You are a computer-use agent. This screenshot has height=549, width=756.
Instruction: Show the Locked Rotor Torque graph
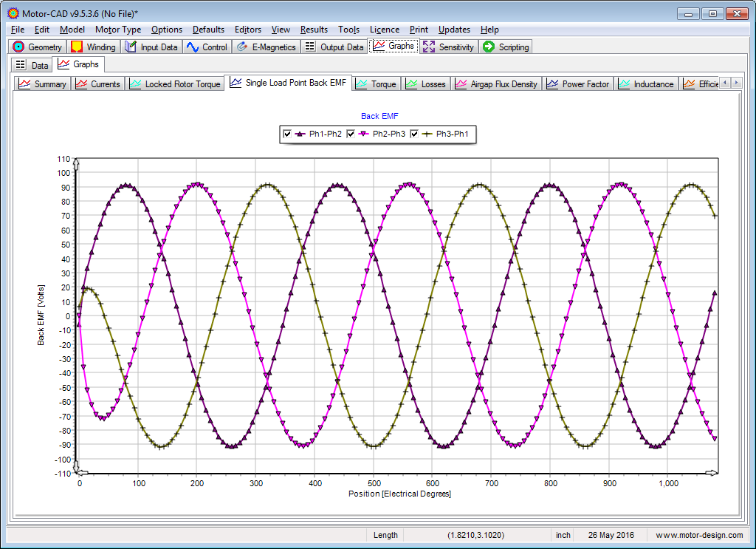pyautogui.click(x=175, y=84)
